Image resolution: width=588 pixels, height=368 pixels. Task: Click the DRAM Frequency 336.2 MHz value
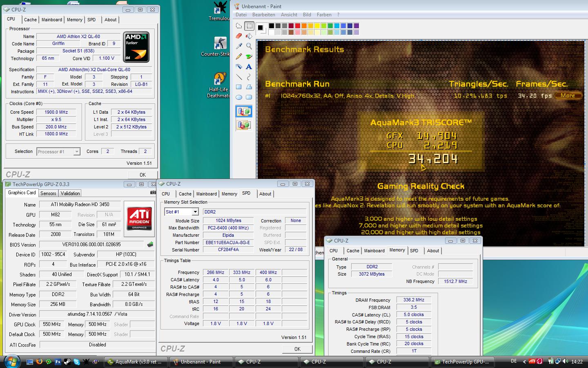coord(414,300)
